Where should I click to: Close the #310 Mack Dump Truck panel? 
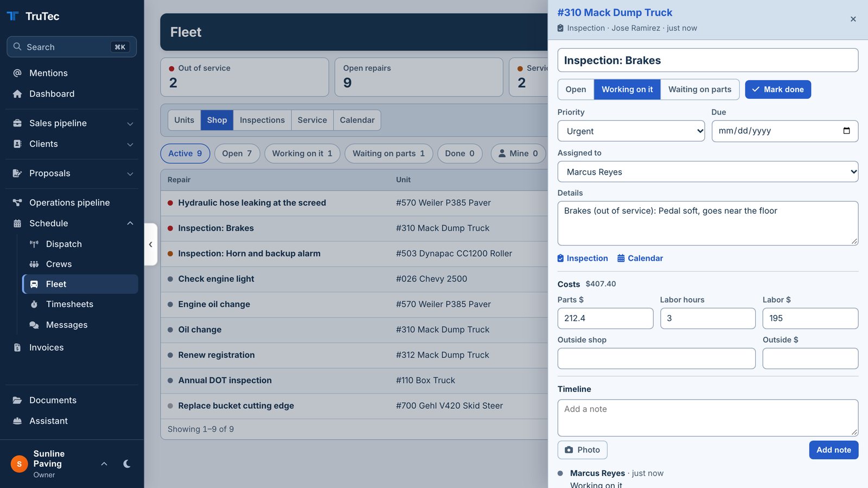(853, 19)
